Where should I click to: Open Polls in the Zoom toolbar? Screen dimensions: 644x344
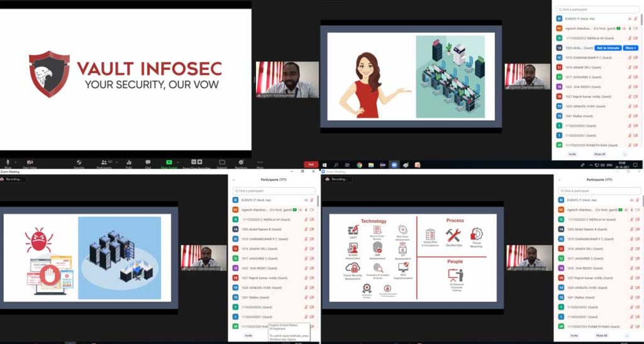(129, 164)
